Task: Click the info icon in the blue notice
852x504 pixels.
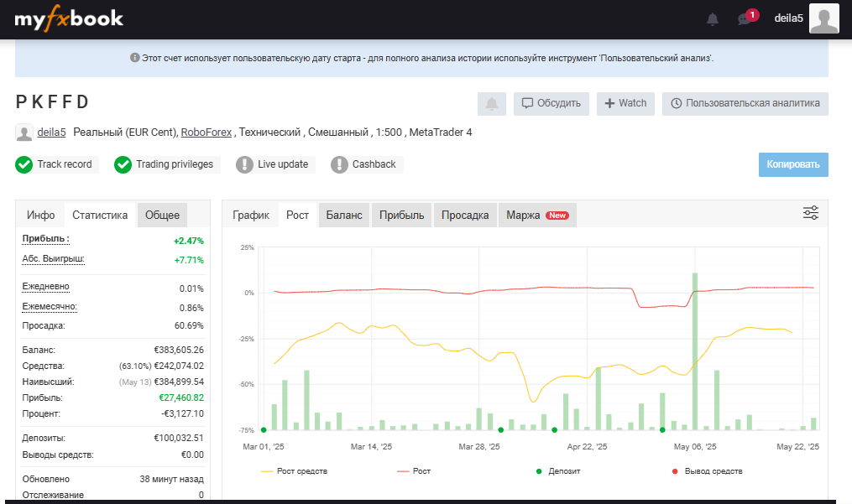Action: click(x=135, y=58)
